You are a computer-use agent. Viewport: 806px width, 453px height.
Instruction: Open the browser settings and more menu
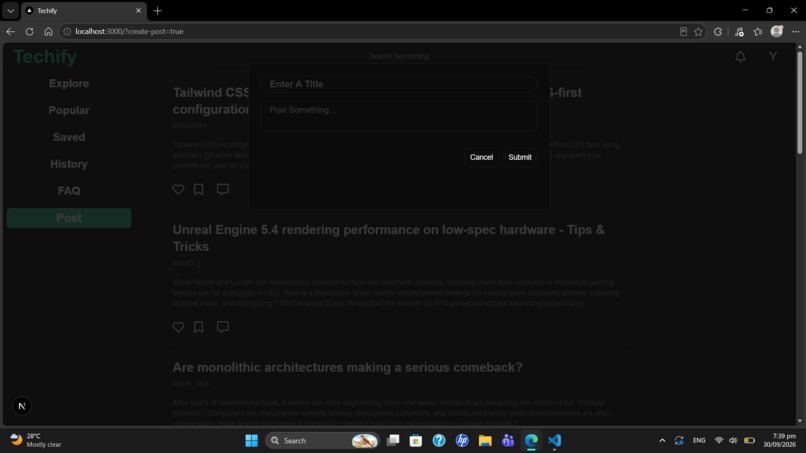795,32
